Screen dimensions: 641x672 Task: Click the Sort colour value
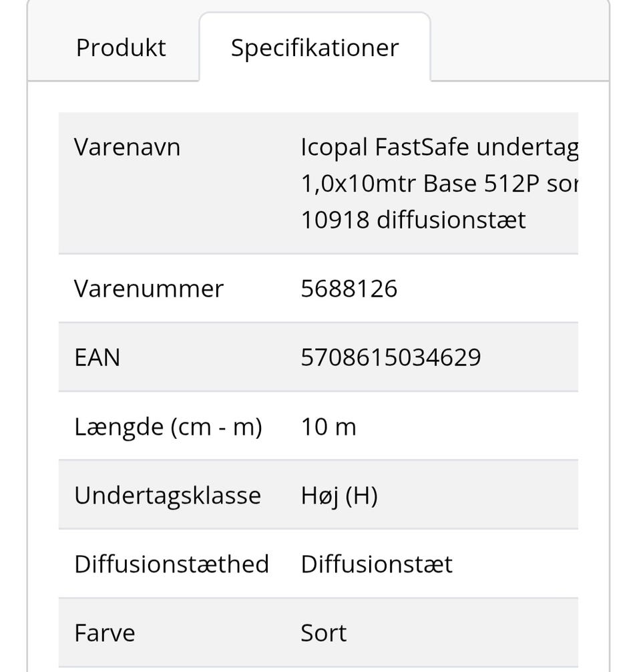click(324, 633)
